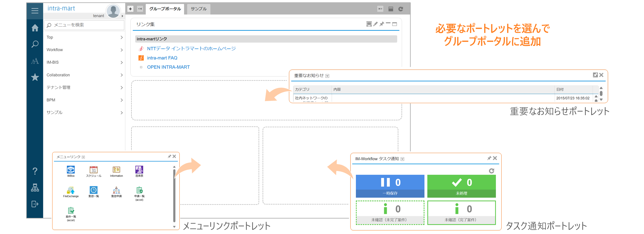
Task: Click the portal layout icon near refresh
Action: 391,9
